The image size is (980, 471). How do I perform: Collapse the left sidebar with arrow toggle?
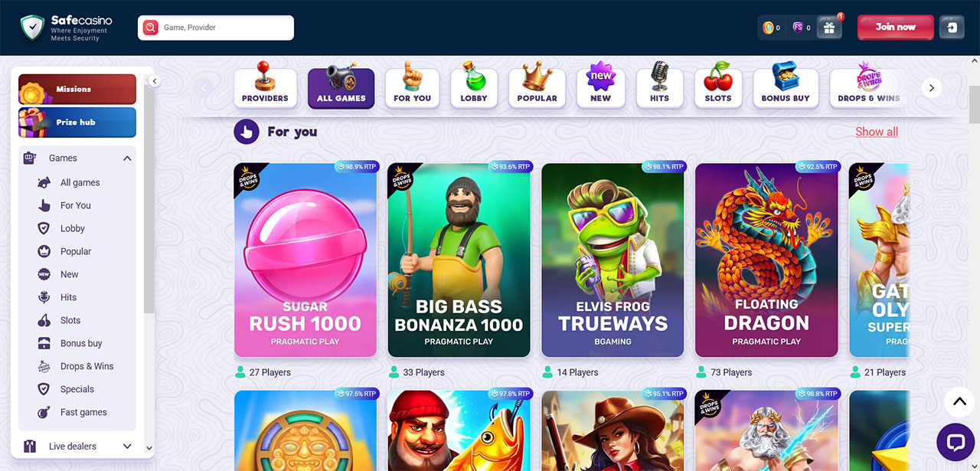click(x=154, y=81)
